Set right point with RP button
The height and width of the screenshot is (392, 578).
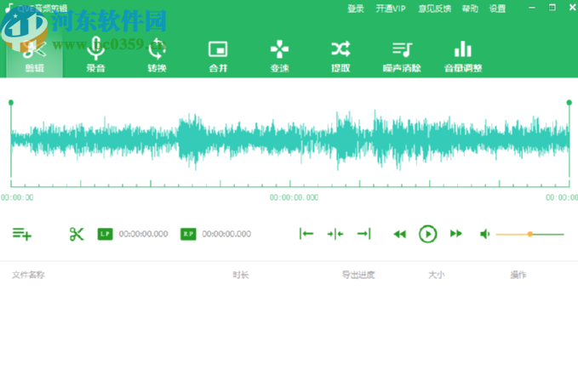pos(188,234)
